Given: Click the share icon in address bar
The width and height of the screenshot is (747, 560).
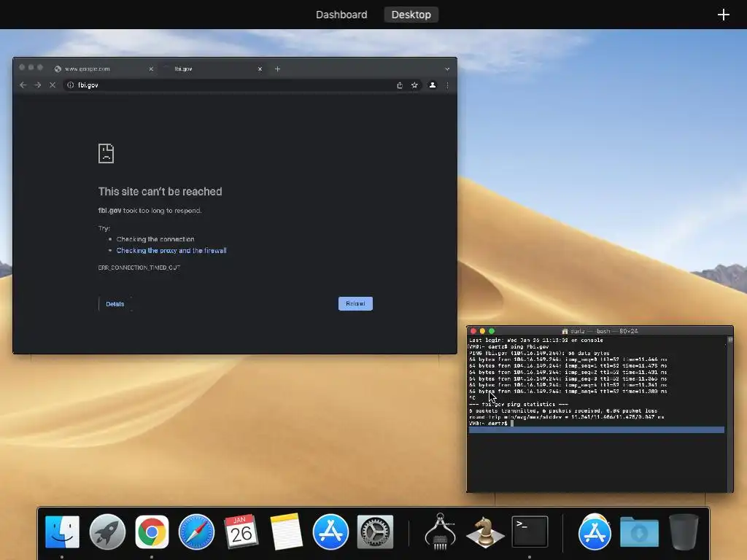Looking at the screenshot, I should pyautogui.click(x=400, y=85).
